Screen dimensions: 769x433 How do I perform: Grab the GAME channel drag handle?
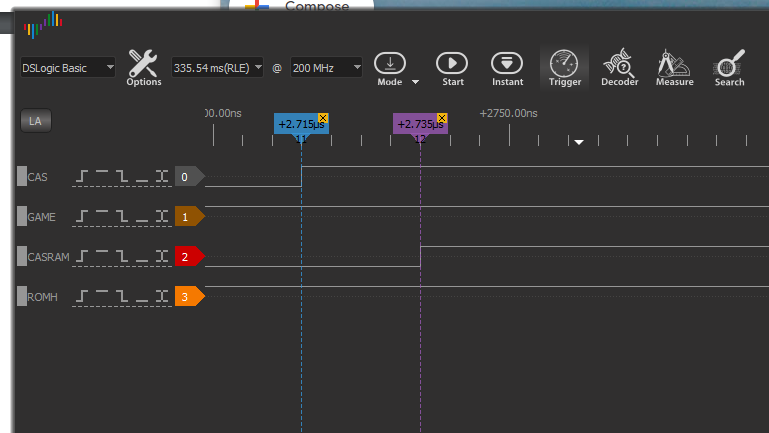tap(22, 217)
